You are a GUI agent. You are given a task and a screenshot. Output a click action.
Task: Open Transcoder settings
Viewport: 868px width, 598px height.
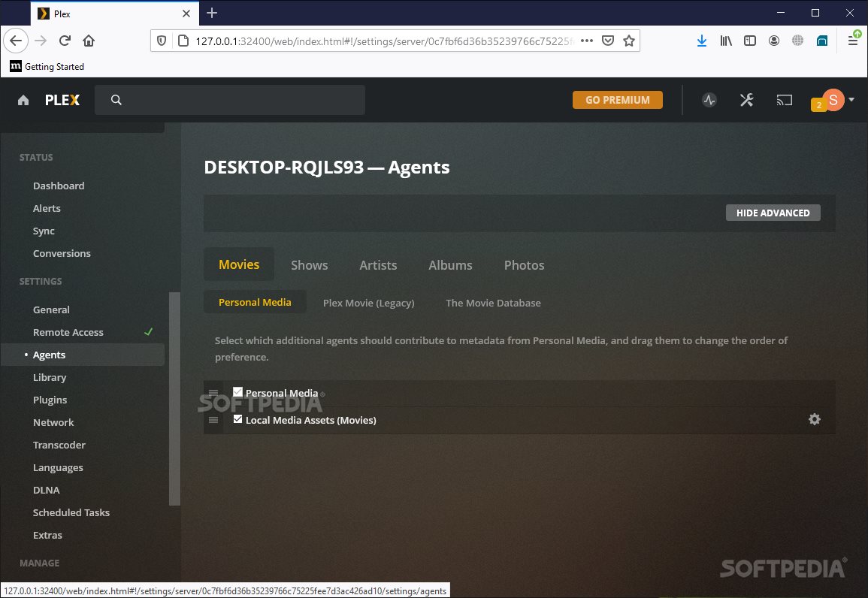click(x=59, y=445)
